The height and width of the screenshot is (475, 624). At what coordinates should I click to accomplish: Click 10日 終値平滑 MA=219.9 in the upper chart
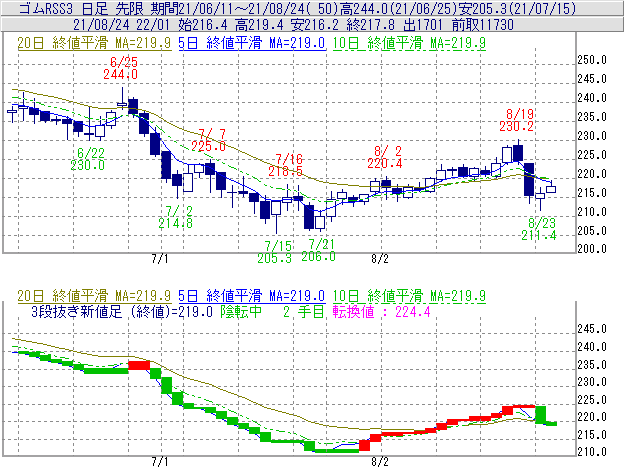409,43
